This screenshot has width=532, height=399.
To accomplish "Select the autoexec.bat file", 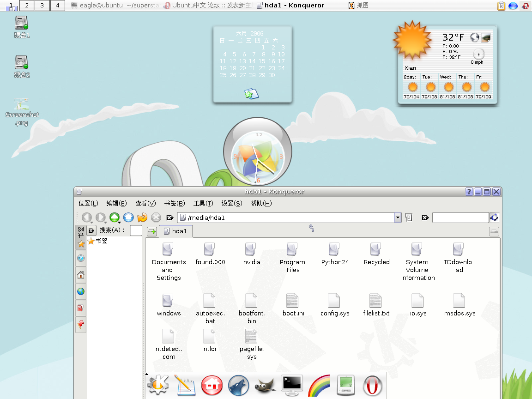I will (210, 309).
